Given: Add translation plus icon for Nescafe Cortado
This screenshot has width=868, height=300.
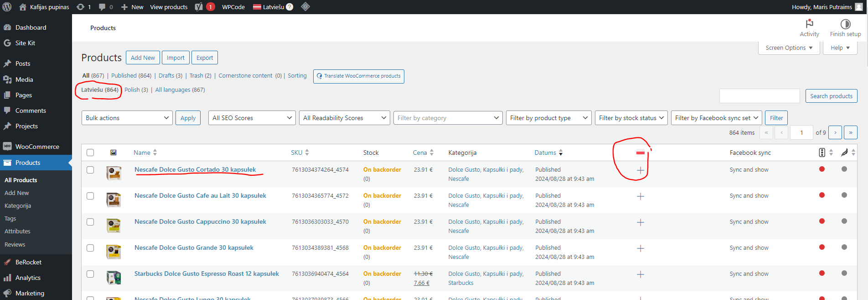Looking at the screenshot, I should tap(641, 170).
